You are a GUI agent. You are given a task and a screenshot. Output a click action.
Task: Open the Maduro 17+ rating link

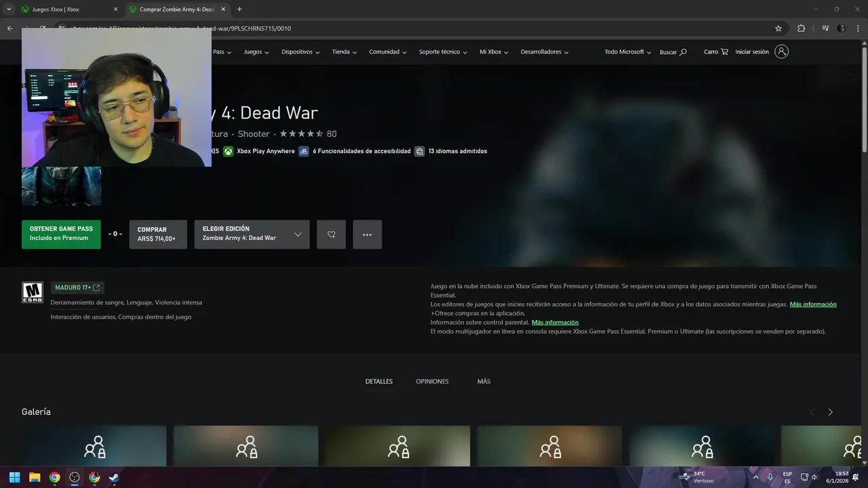(x=77, y=287)
